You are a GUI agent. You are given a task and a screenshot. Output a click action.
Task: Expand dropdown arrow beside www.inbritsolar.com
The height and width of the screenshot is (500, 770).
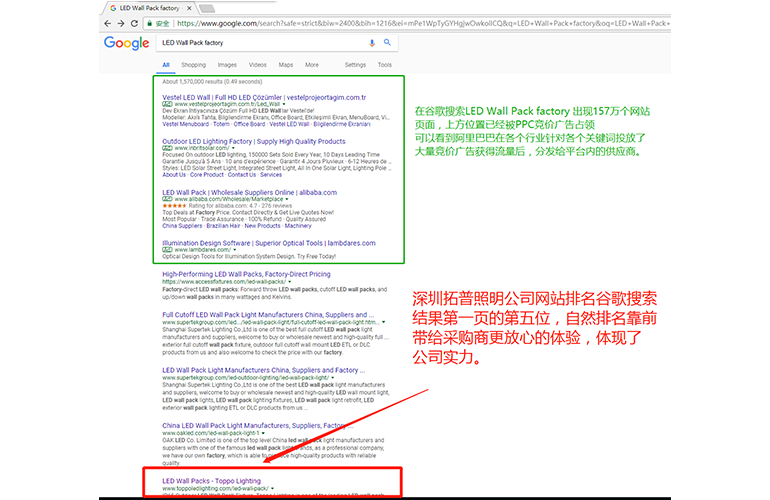233,148
